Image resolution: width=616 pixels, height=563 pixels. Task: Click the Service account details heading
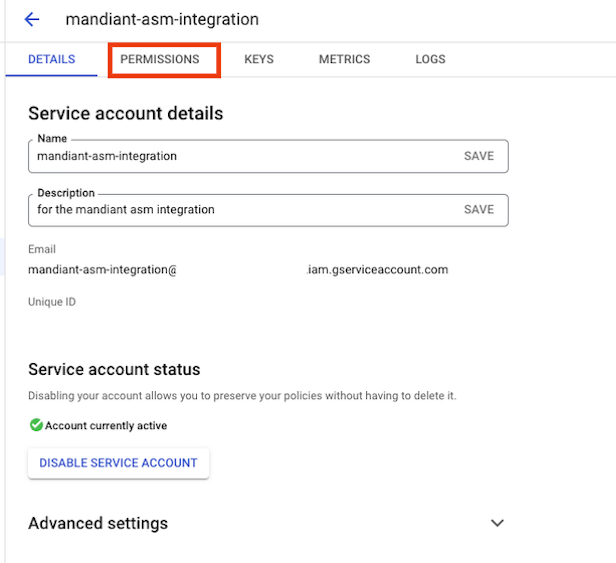click(x=126, y=113)
